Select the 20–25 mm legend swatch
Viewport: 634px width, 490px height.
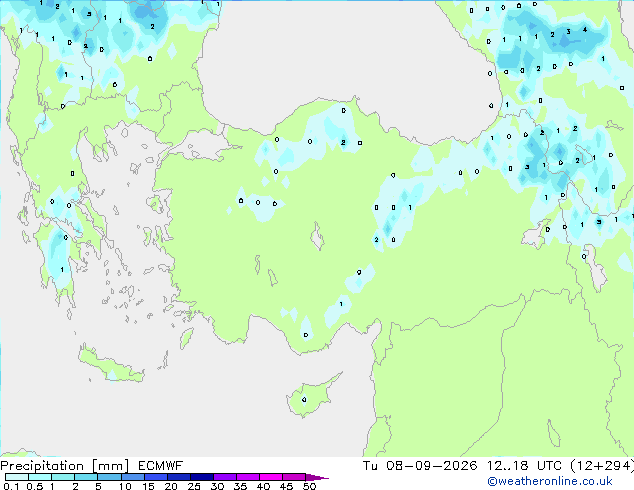(x=179, y=477)
